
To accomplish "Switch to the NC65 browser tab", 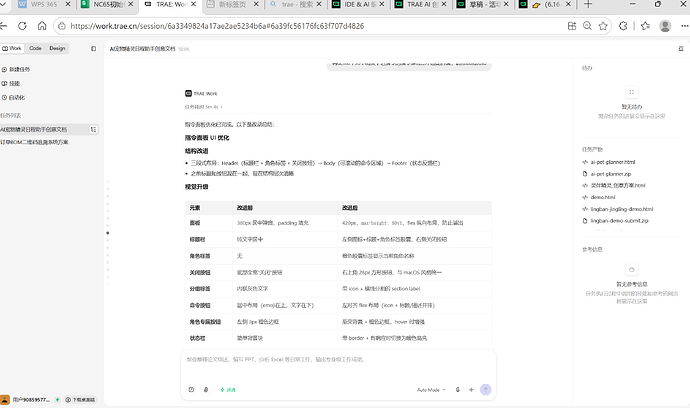I will tap(107, 4).
